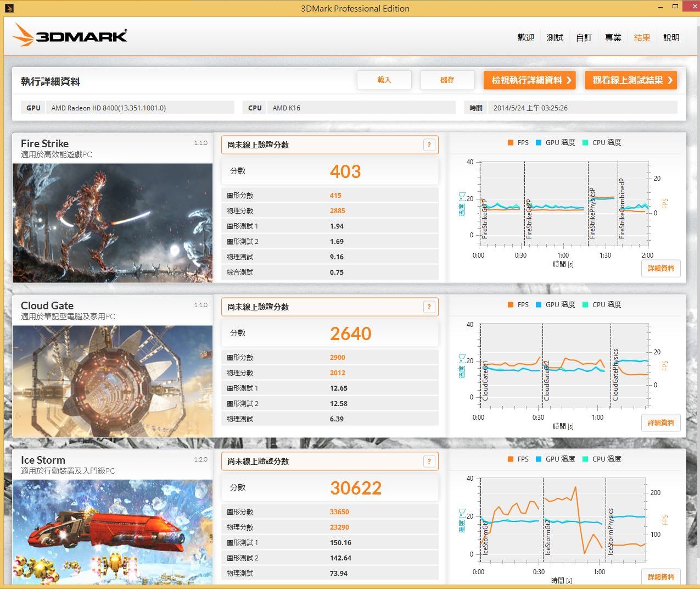Viewport: 700px width, 589px height.
Task: Click the CPU field AMD K16
Action: click(x=361, y=108)
